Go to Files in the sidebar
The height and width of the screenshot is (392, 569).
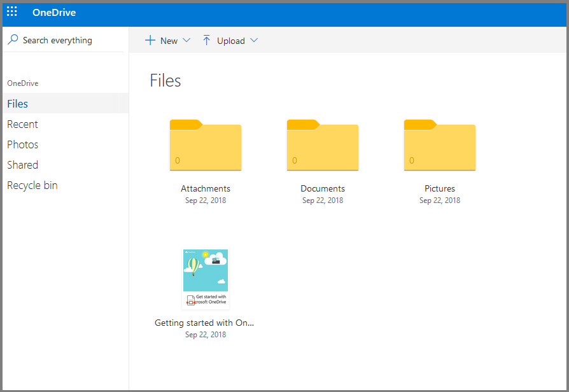coord(66,104)
